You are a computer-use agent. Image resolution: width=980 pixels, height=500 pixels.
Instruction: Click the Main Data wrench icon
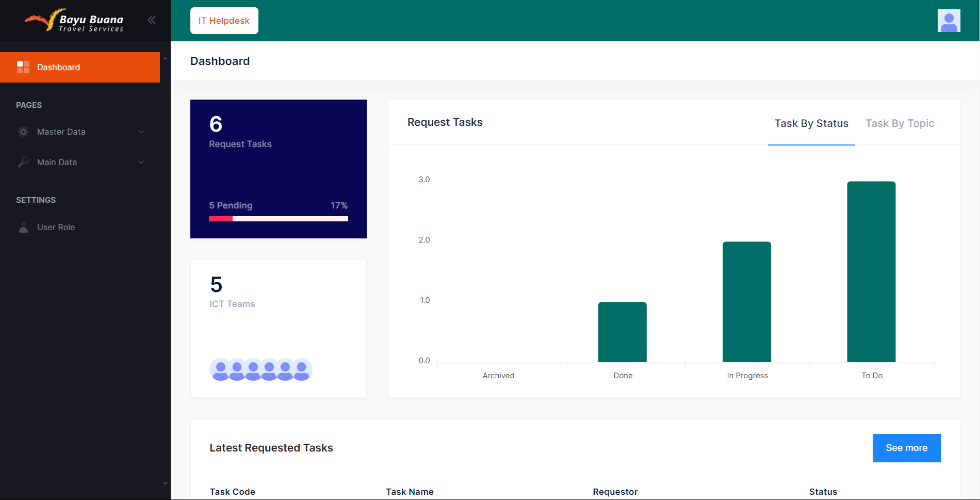click(23, 162)
